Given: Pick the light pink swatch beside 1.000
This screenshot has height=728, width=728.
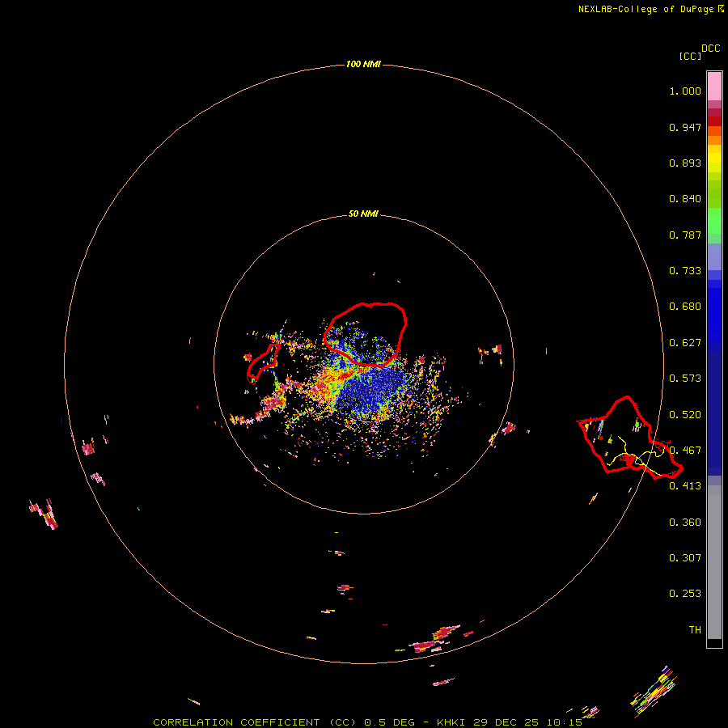Looking at the screenshot, I should point(714,87).
